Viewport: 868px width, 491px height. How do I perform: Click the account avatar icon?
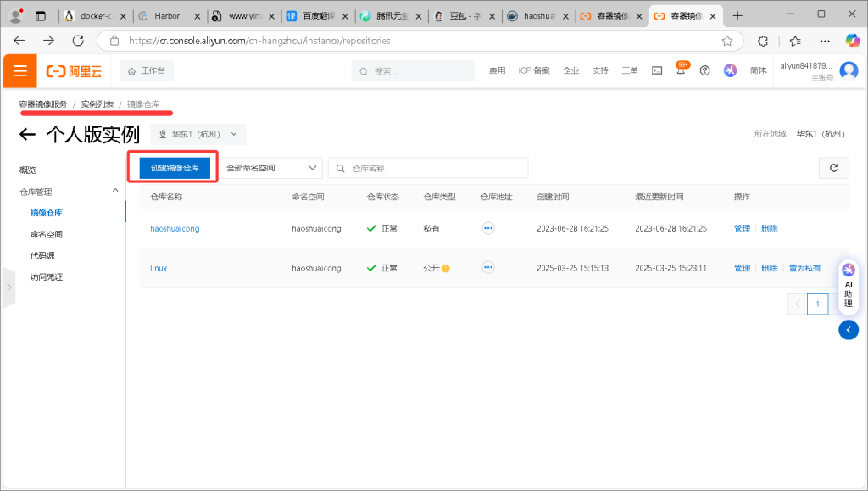coord(848,71)
